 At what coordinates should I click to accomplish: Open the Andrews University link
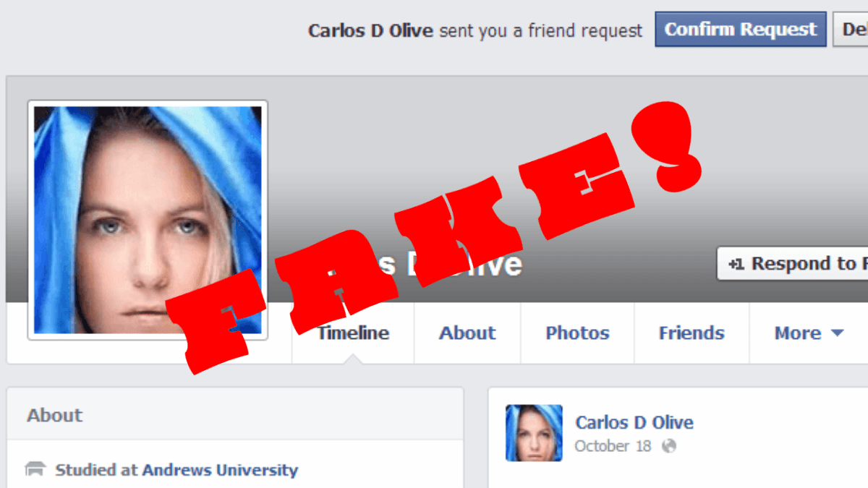click(x=220, y=470)
